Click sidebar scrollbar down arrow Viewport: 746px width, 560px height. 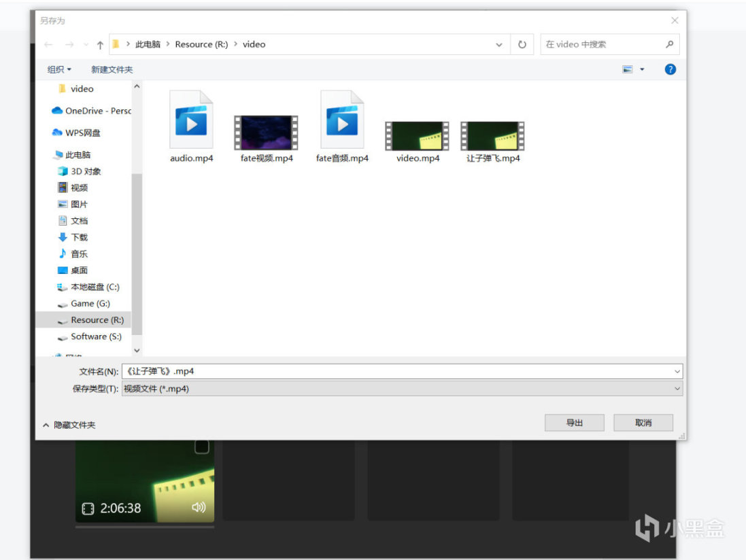tap(137, 351)
